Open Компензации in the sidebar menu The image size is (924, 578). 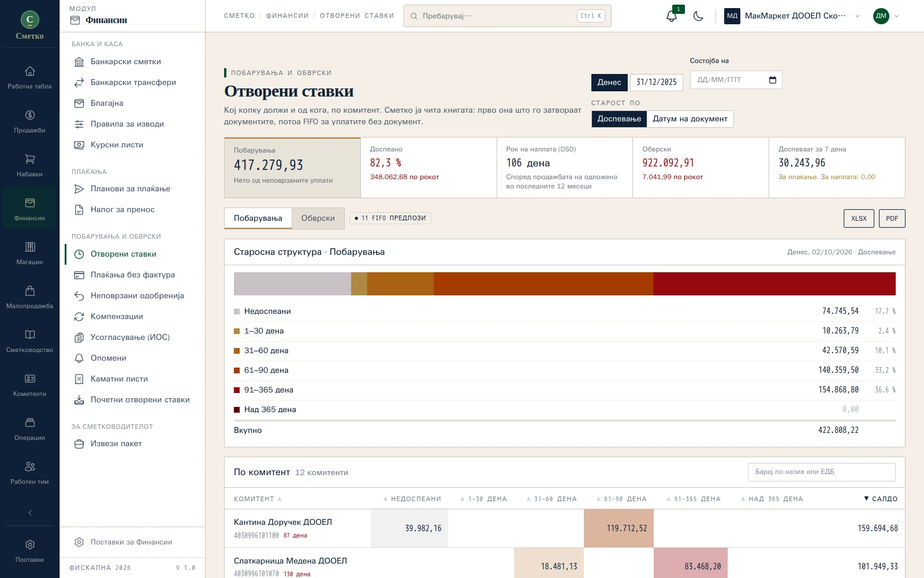tap(117, 317)
